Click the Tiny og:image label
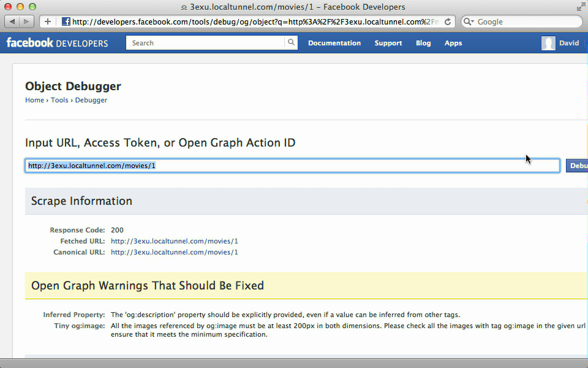This screenshot has width=588, height=368. [80, 326]
